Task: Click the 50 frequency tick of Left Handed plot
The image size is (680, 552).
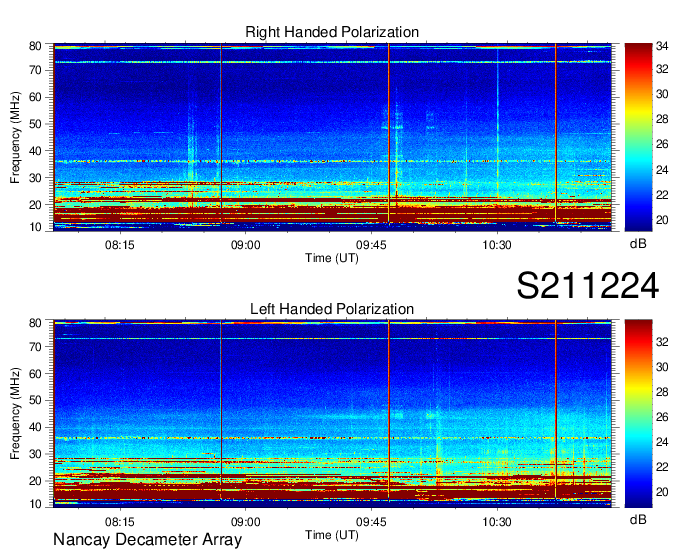Action: pyautogui.click(x=35, y=400)
